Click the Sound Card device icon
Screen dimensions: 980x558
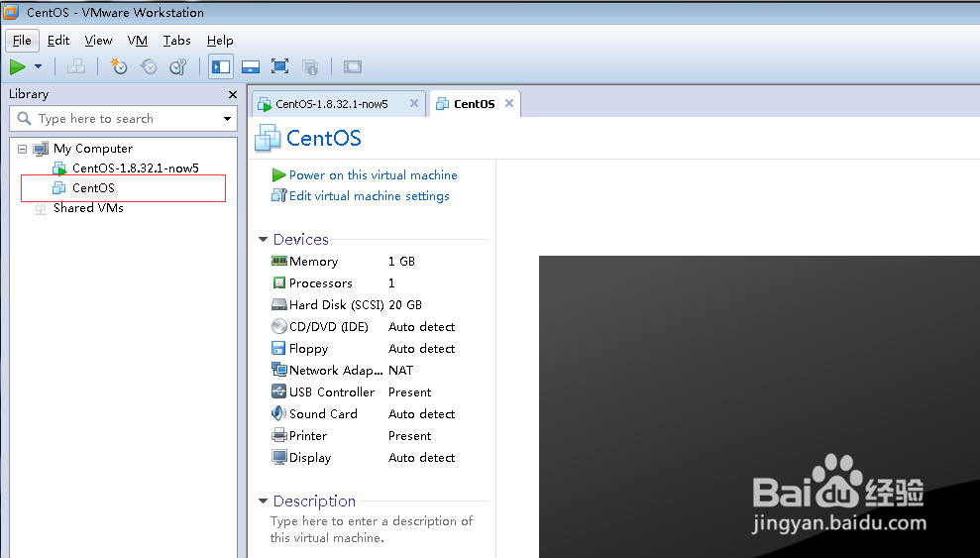click(x=278, y=413)
